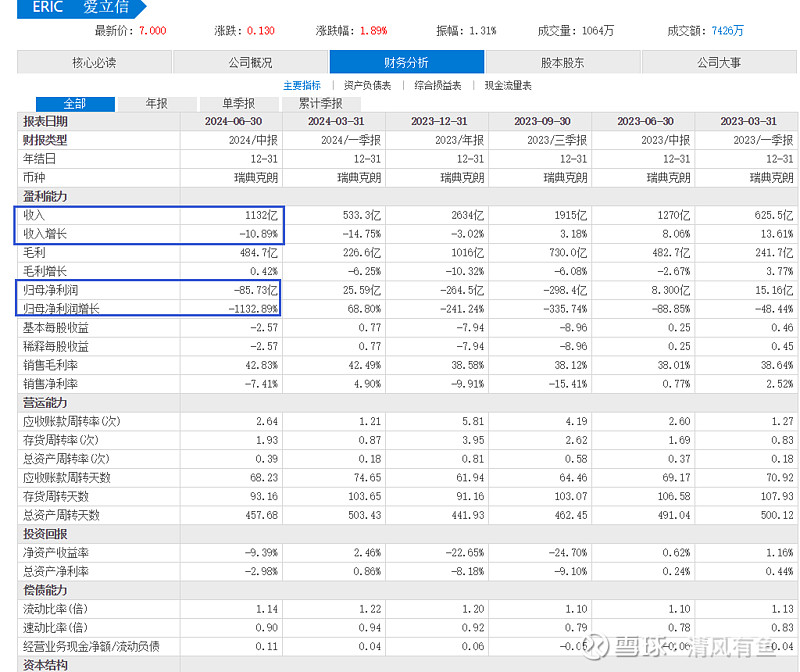The height and width of the screenshot is (672, 800).
Task: Click the 2023-06-30 column header
Action: (645, 121)
